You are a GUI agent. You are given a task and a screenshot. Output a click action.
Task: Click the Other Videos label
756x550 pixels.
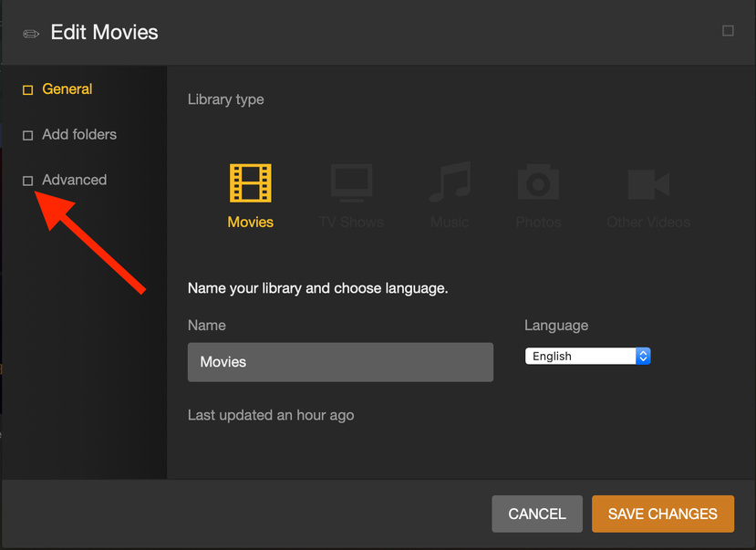(648, 223)
